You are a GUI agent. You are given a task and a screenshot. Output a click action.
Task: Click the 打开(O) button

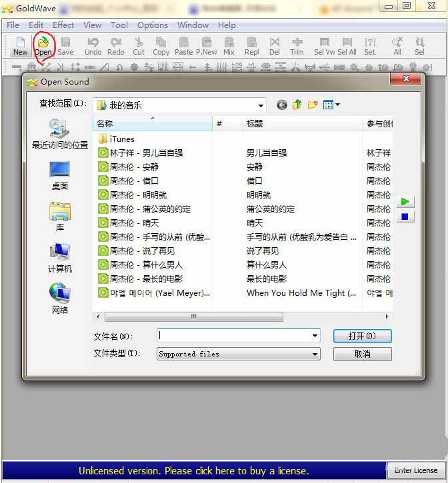tap(362, 336)
